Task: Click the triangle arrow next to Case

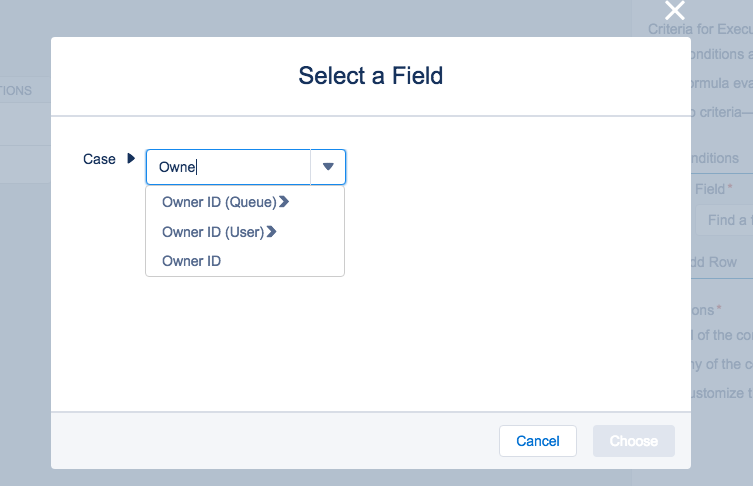Action: coord(130,159)
